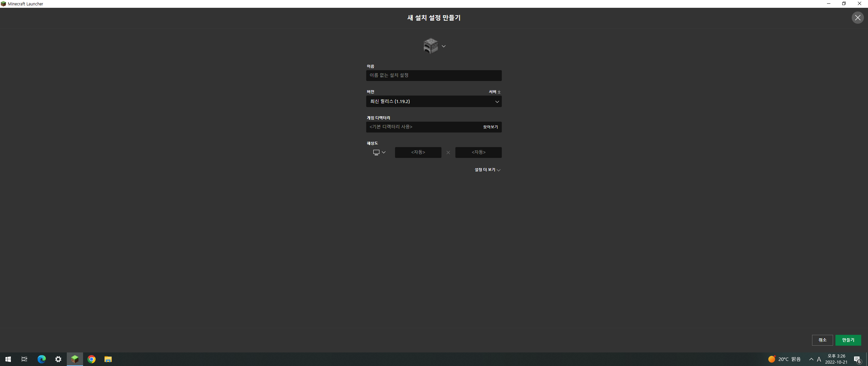
Task: Open the resolution monitor preset dropdown
Action: [379, 152]
